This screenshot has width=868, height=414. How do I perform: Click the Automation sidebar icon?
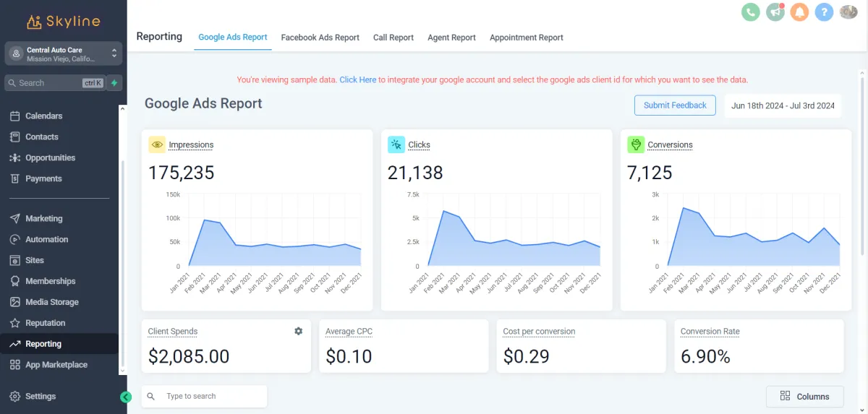(x=14, y=239)
